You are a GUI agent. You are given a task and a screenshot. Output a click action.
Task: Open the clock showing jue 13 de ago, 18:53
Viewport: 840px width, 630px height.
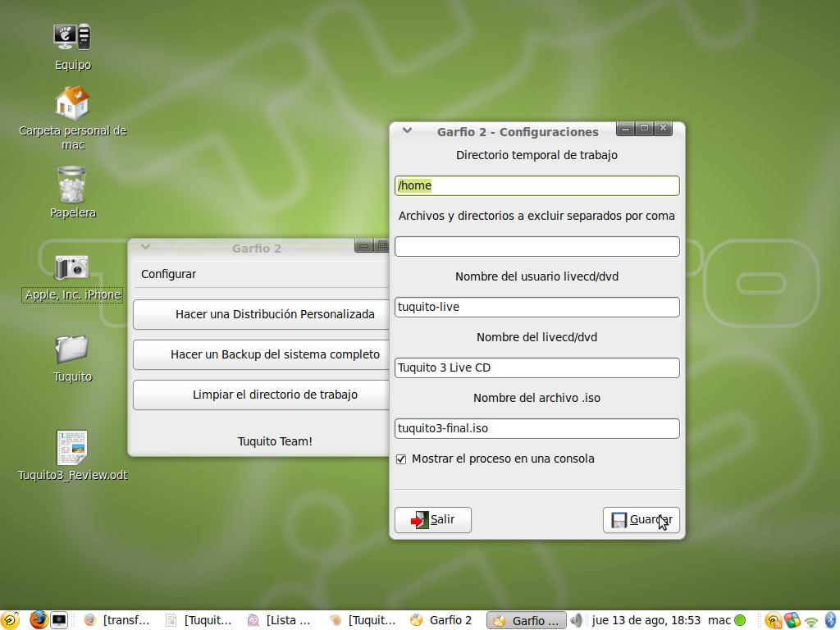[646, 620]
